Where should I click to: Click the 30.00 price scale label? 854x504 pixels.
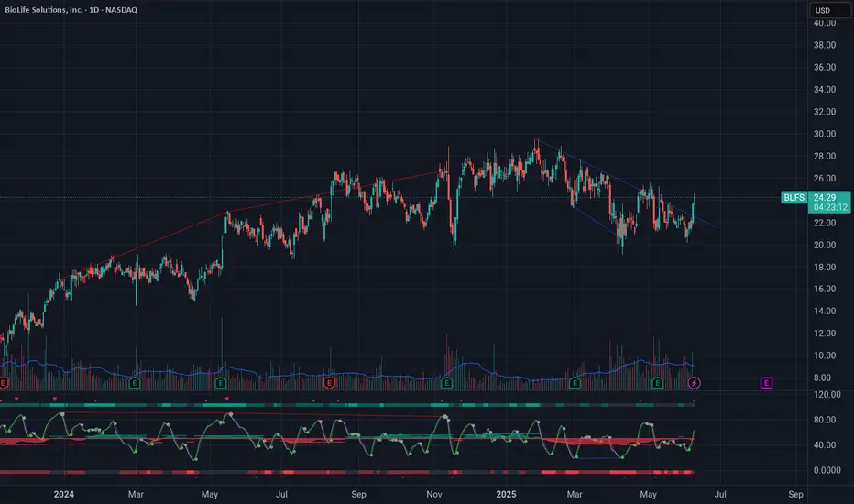tap(825, 134)
